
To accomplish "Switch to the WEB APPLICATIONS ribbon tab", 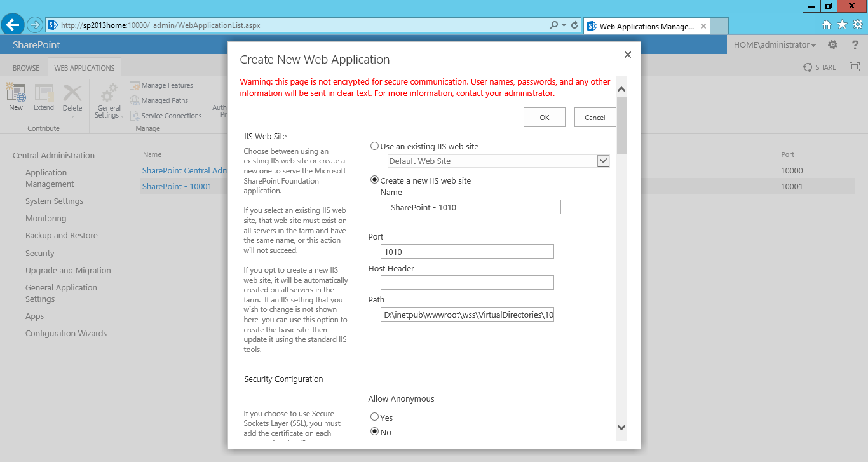I will (85, 68).
